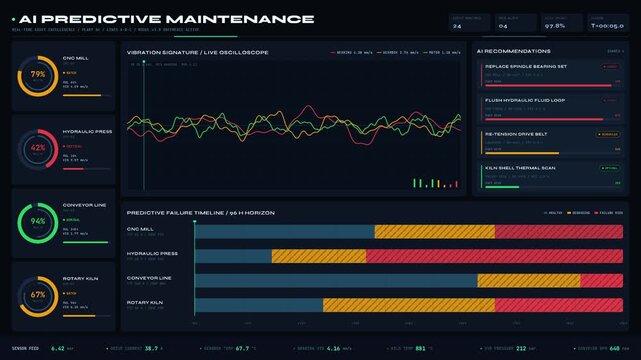Click the T+00:05.0 timer tile
The width and height of the screenshot is (641, 360).
click(608, 23)
